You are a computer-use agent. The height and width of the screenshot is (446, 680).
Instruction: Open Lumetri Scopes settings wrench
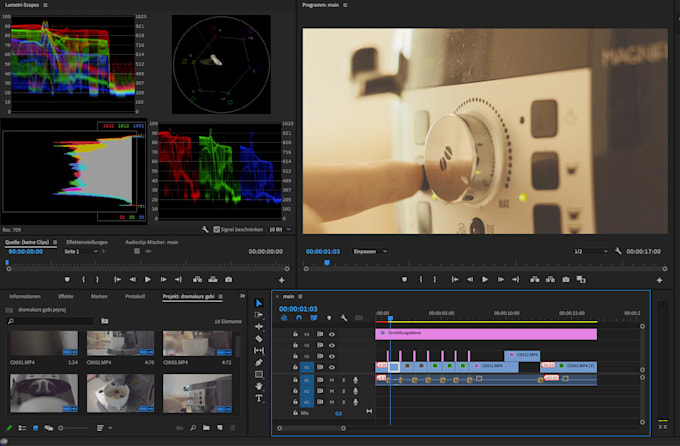205,230
